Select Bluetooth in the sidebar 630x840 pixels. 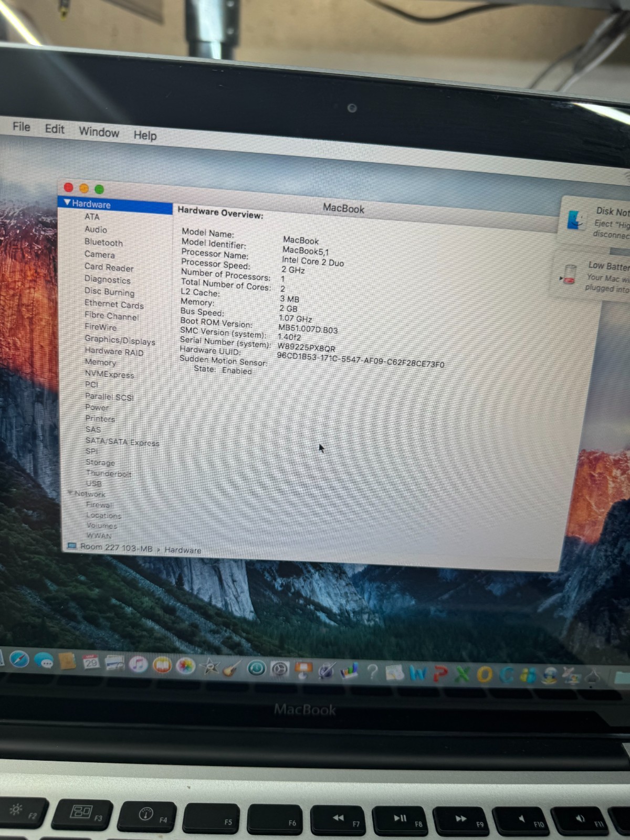point(103,243)
